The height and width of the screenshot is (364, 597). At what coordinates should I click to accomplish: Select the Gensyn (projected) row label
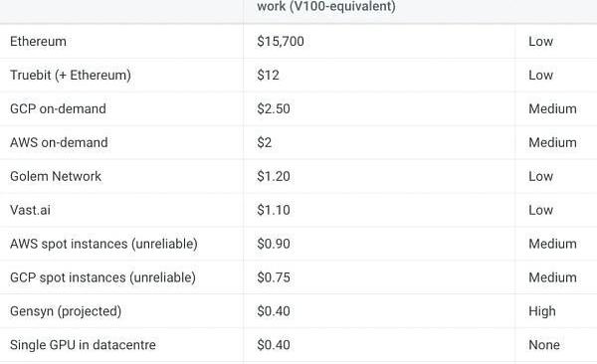(66, 311)
